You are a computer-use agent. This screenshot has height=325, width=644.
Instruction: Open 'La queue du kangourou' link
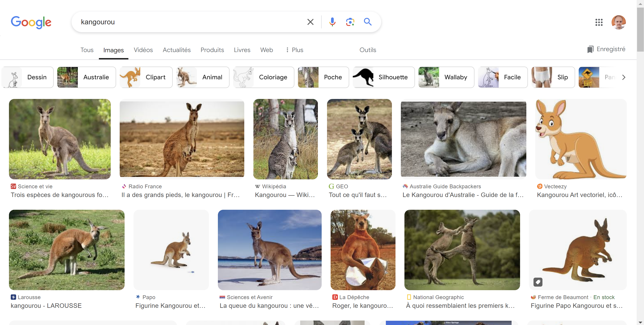[269, 306]
